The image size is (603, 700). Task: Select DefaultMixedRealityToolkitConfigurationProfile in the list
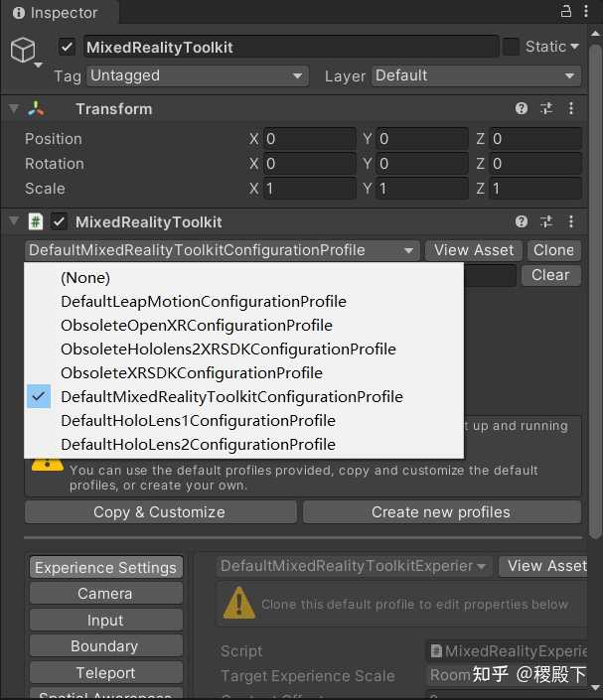pyautogui.click(x=243, y=396)
